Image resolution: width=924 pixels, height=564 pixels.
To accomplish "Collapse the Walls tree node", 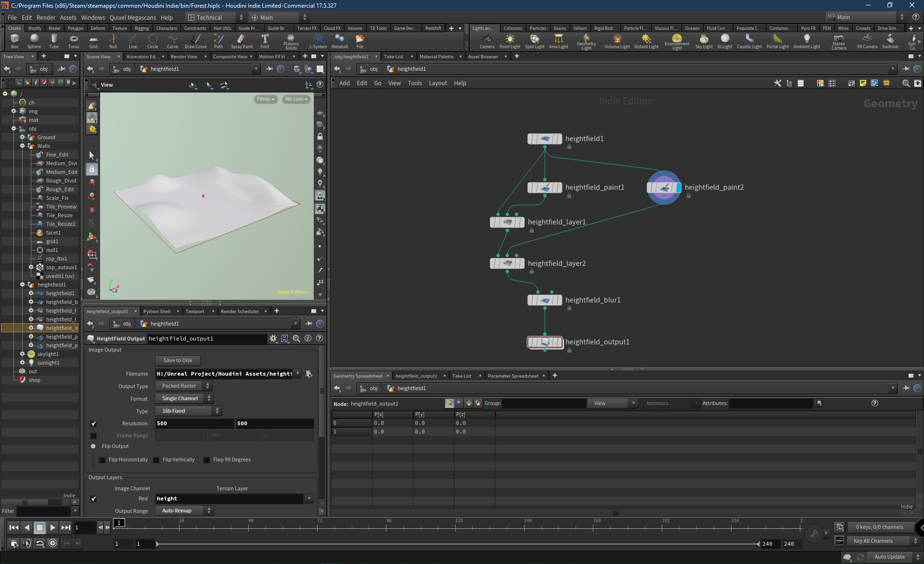I will click(22, 146).
